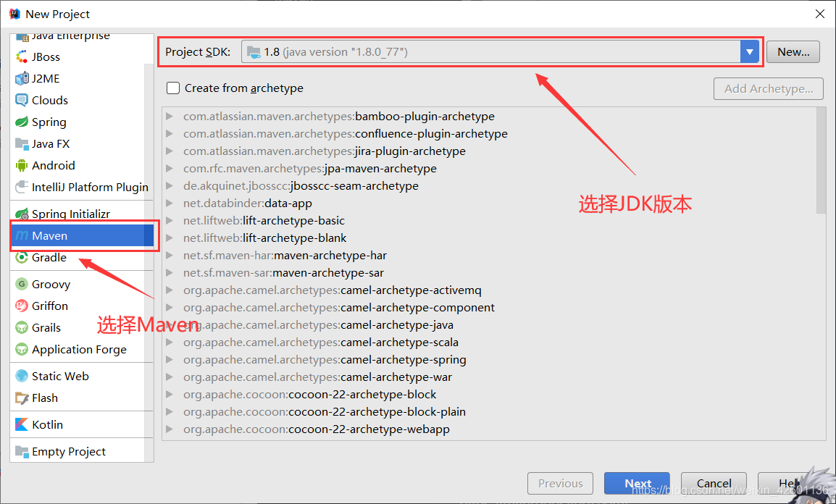Click the Groovy G icon

tap(22, 284)
